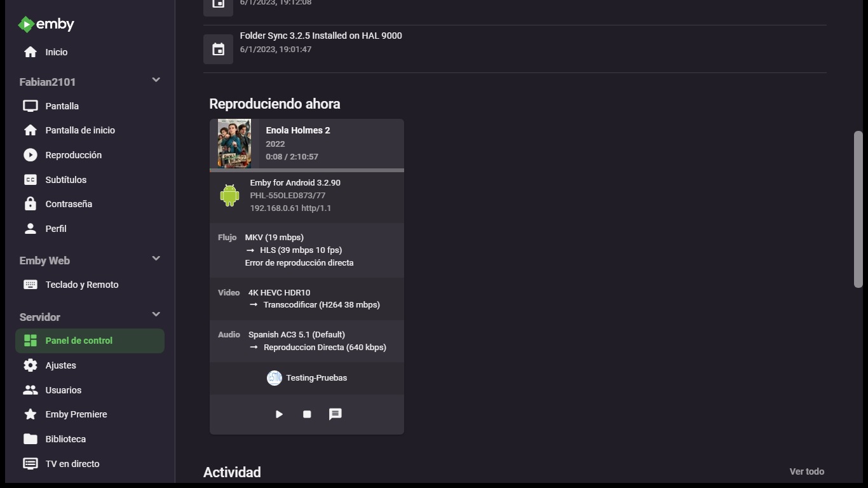Collapse the Emby Web section
The width and height of the screenshot is (868, 488).
(x=156, y=259)
